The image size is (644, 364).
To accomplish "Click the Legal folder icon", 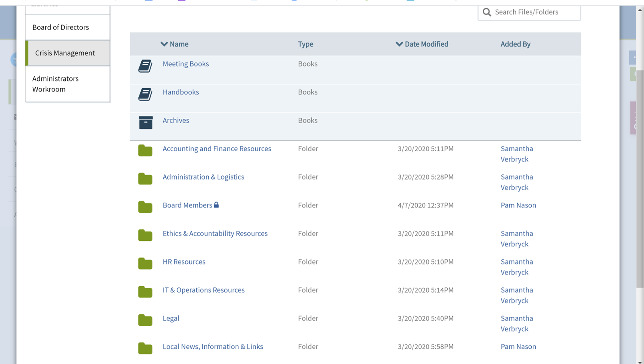I will coord(145,320).
